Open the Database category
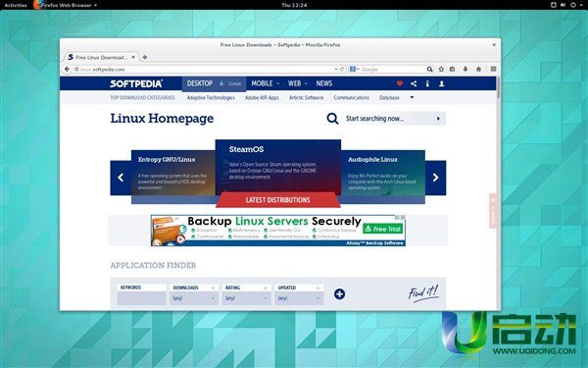Image resolution: width=588 pixels, height=368 pixels. tap(389, 97)
